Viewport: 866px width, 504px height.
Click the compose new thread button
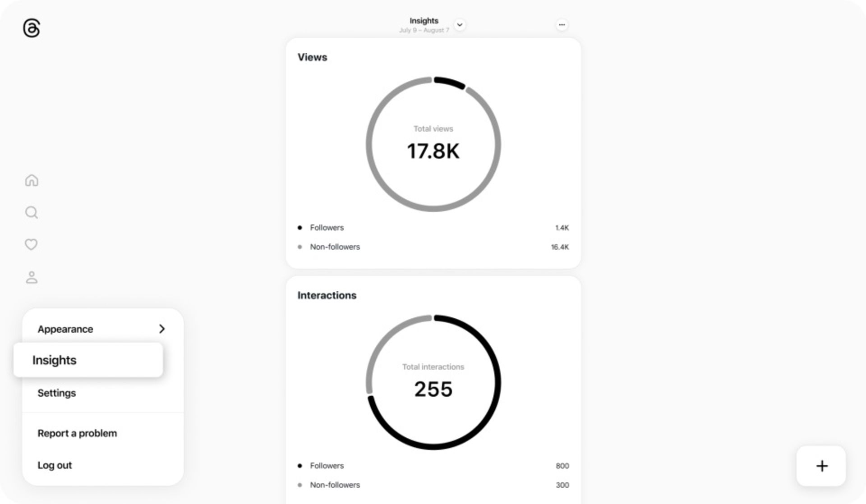coord(821,465)
